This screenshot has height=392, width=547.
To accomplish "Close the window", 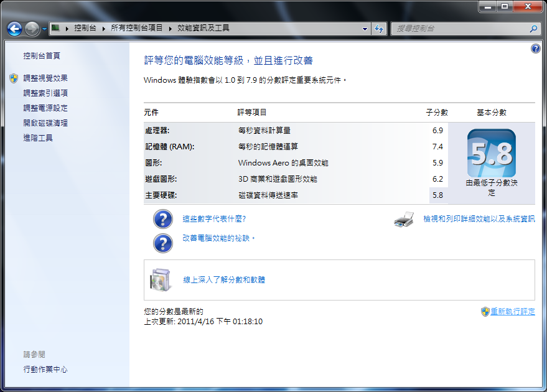I will (x=528, y=6).
